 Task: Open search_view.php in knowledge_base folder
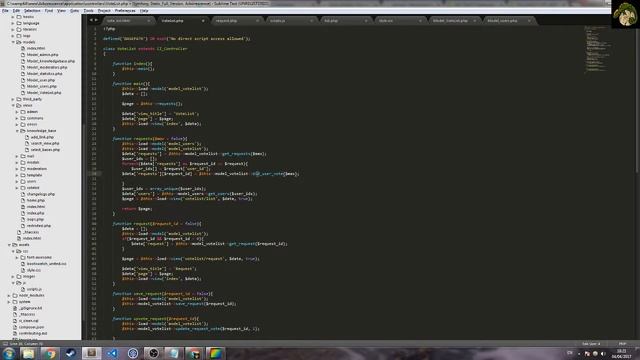click(x=45, y=143)
